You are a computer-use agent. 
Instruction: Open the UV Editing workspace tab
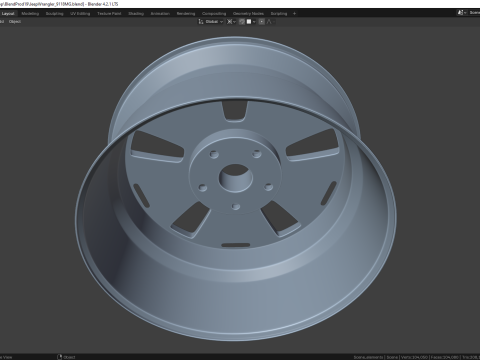(80, 14)
